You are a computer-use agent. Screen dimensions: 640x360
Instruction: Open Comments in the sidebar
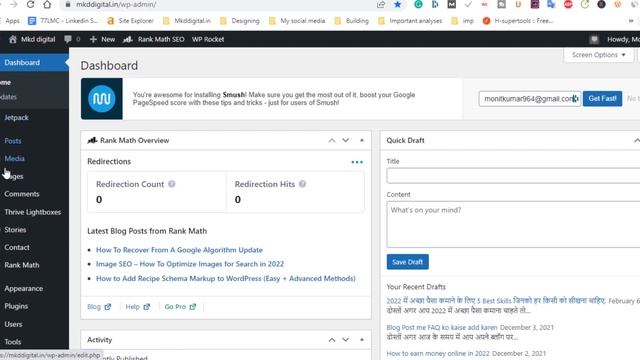coord(22,194)
